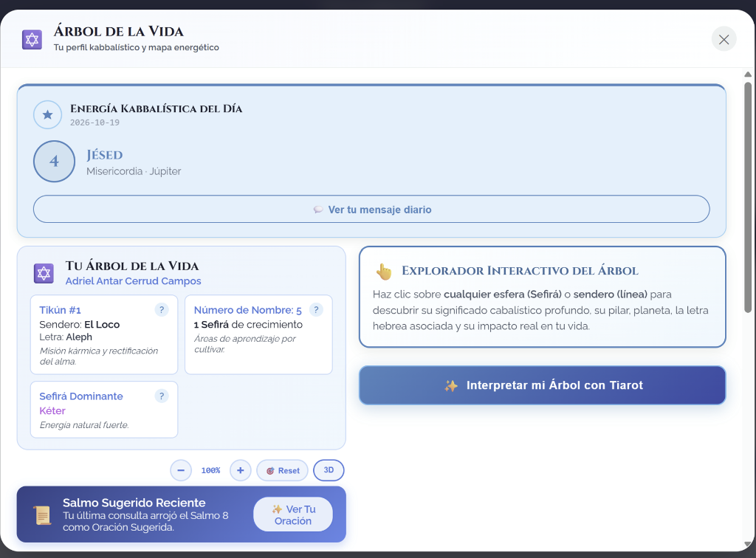Open Ver tu mensaje diario

tap(371, 209)
